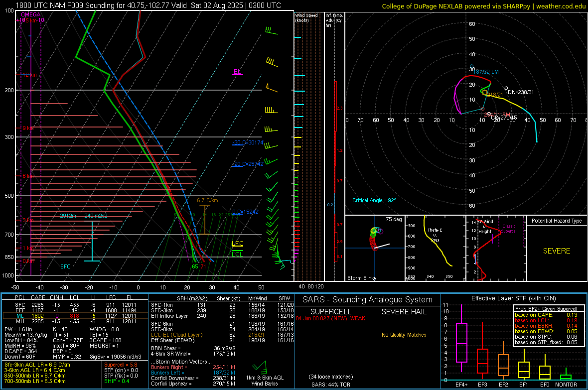Click the 0 C=15242' freezing level label
588x390 pixels.
[x=246, y=212]
